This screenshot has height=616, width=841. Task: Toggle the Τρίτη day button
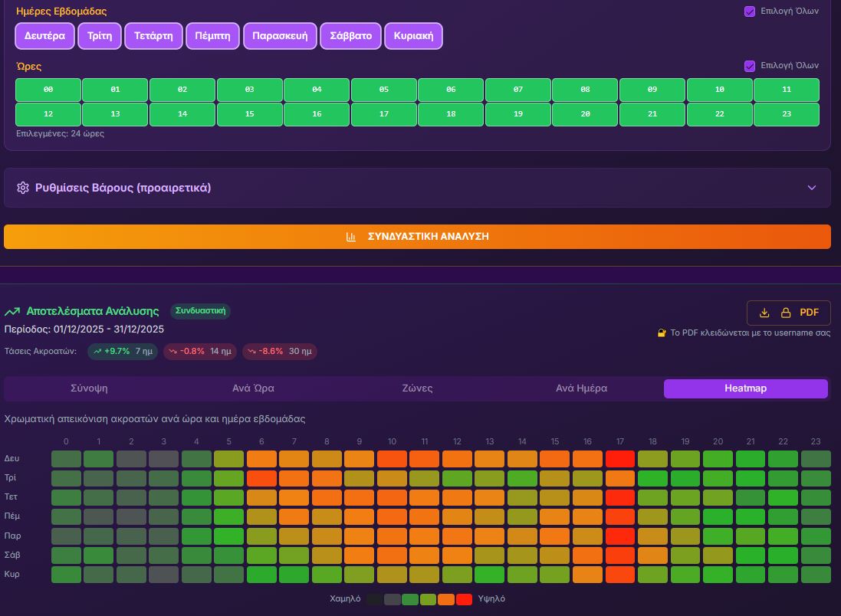coord(100,36)
